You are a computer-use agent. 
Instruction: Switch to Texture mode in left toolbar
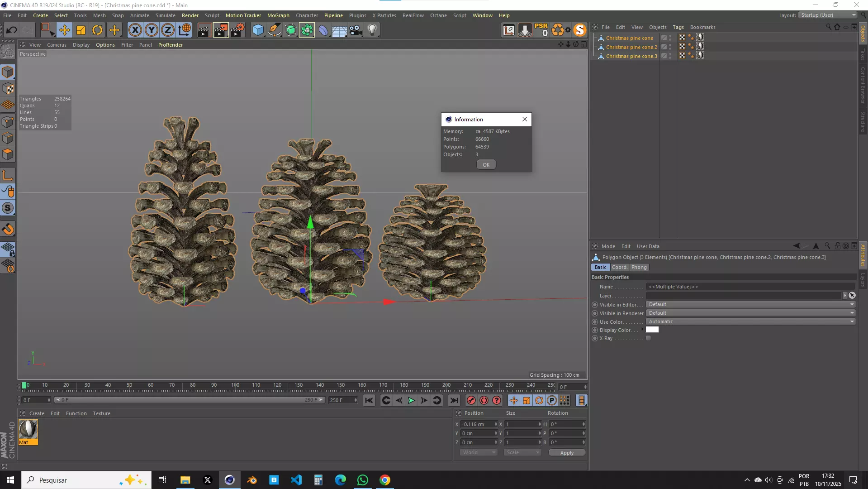[8, 88]
